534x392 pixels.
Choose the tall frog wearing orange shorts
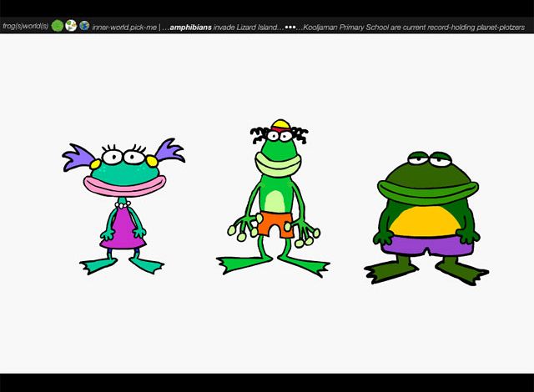[274, 200]
